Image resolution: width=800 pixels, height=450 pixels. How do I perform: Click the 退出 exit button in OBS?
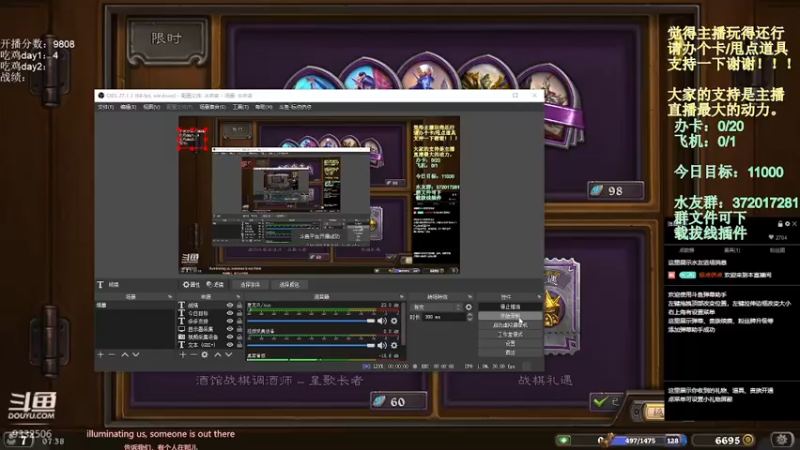tap(510, 353)
